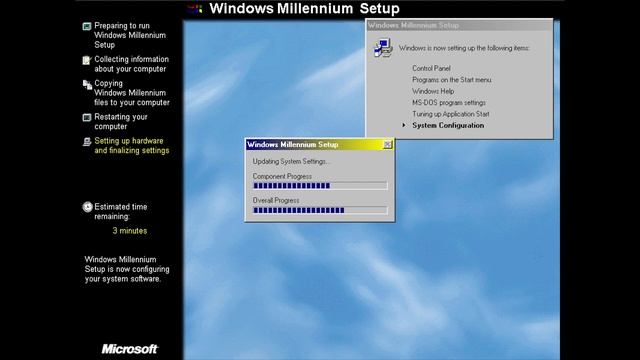
Task: Click 'Restarting your computer' step text
Action: pos(120,122)
